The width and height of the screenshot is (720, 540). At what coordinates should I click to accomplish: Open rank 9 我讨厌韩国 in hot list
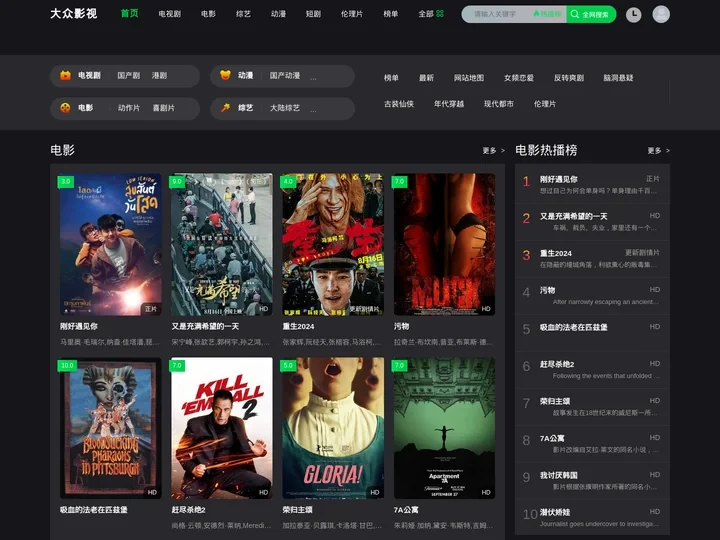click(x=592, y=480)
